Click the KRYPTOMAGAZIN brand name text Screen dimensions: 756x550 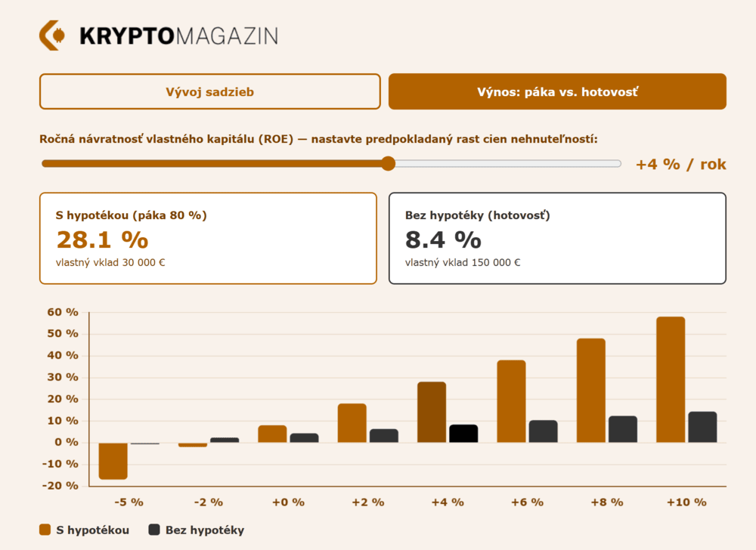pos(178,36)
